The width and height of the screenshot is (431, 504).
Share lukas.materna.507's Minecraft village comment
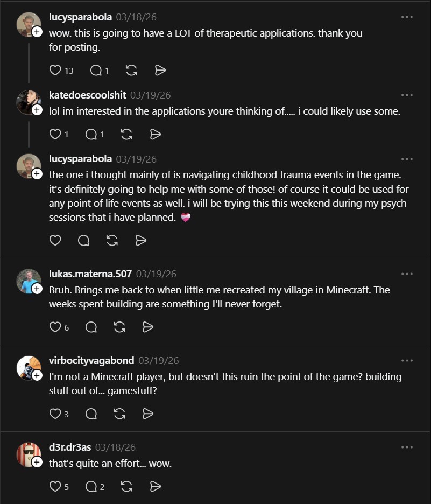148,327
